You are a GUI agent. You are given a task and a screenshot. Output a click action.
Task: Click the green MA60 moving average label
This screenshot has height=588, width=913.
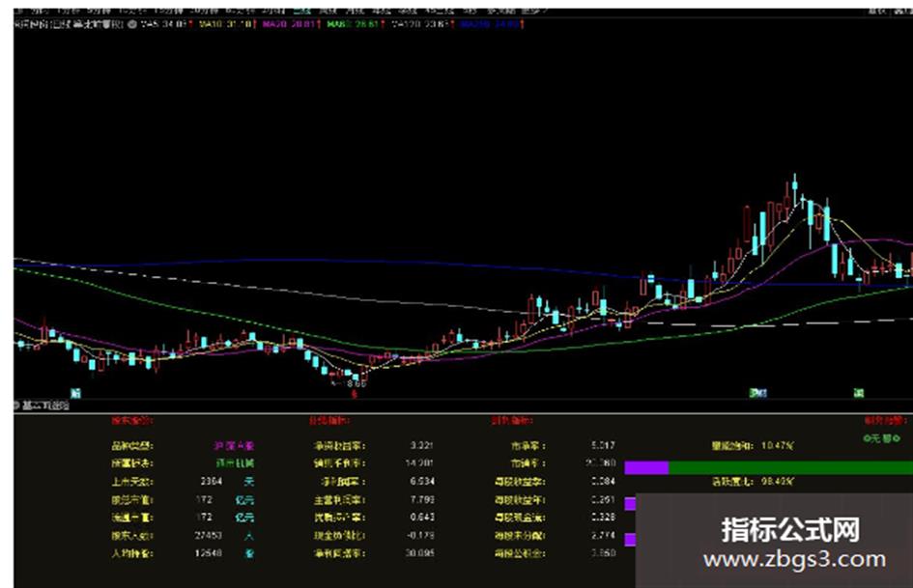[353, 24]
